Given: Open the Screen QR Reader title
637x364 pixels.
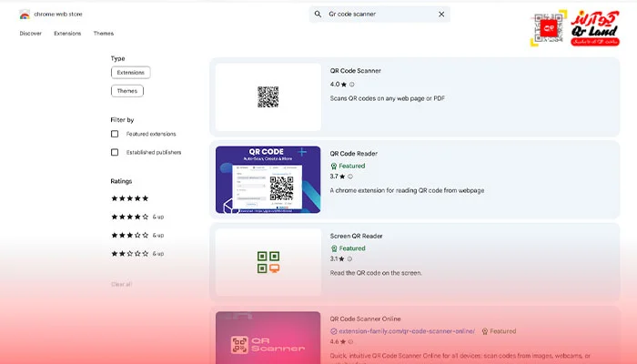Looking at the screenshot, I should tap(357, 236).
